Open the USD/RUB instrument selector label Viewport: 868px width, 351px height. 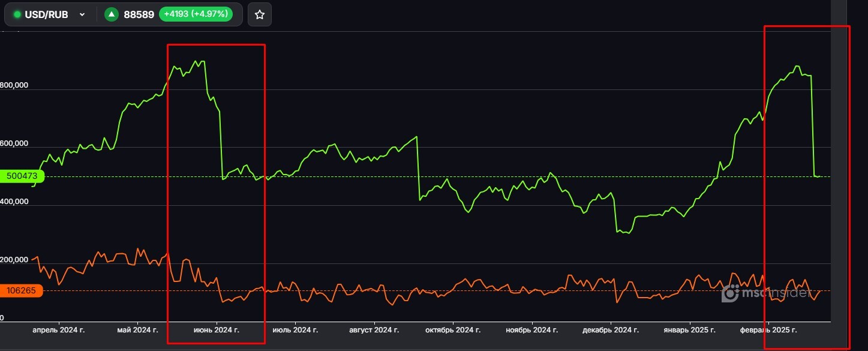46,14
